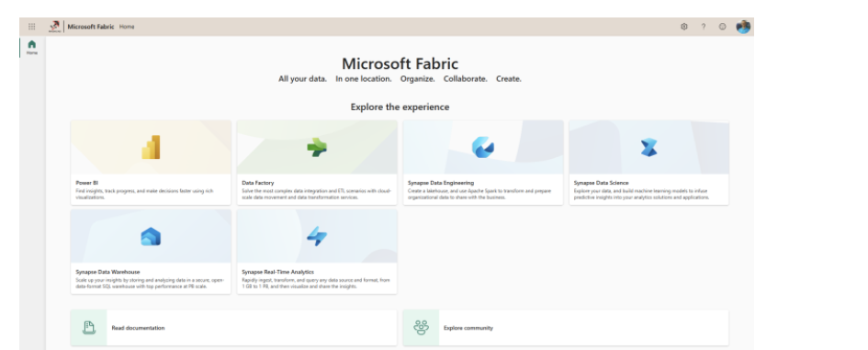868x350 pixels.
Task: Select Home breadcrumb in top bar
Action: pyautogui.click(x=127, y=27)
